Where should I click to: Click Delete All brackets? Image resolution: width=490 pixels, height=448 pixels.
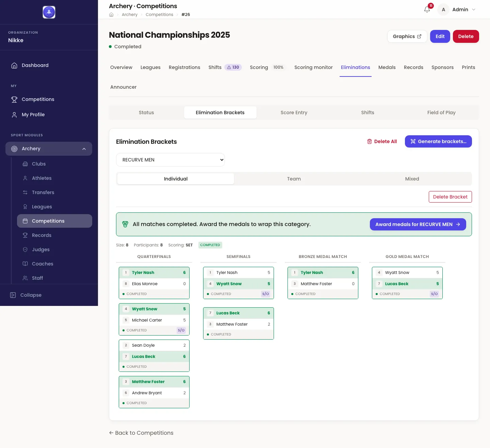tap(382, 141)
